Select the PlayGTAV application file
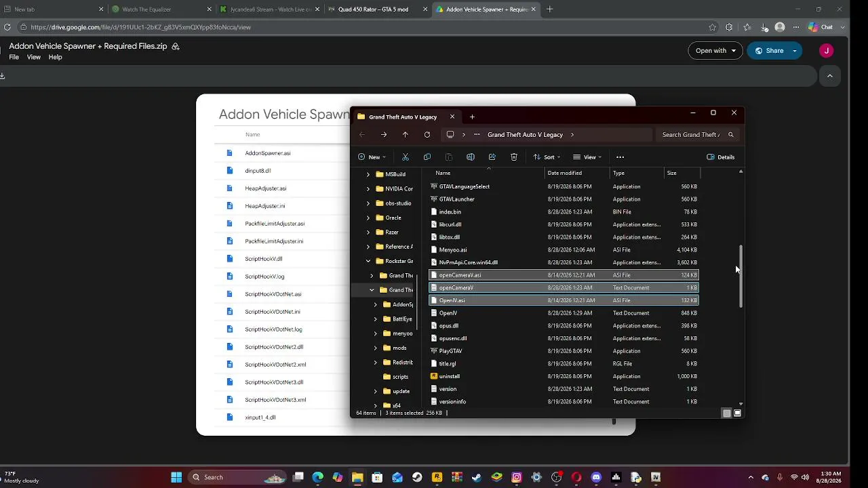The image size is (868, 488). click(563, 351)
